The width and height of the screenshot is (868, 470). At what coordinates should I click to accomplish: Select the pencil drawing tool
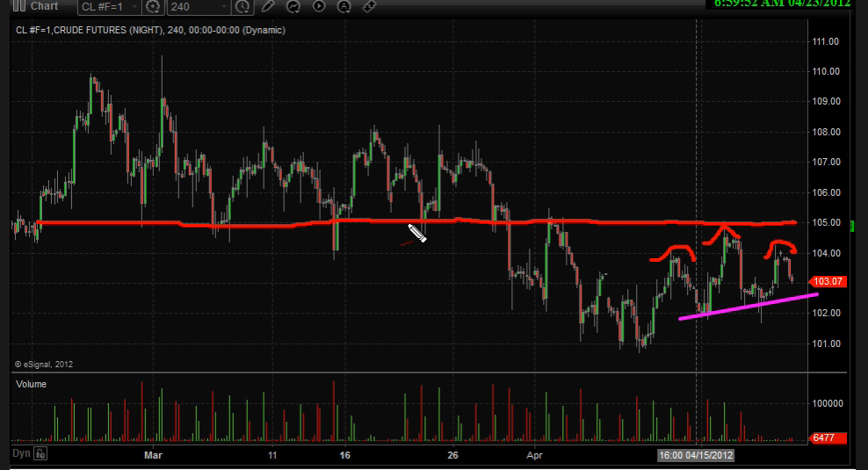(x=269, y=7)
